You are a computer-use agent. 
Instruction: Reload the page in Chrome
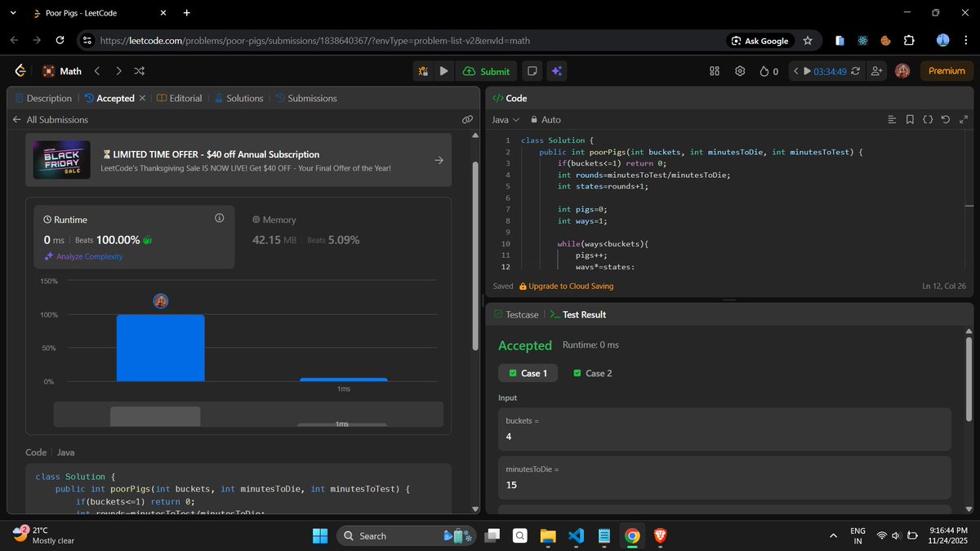coord(60,40)
